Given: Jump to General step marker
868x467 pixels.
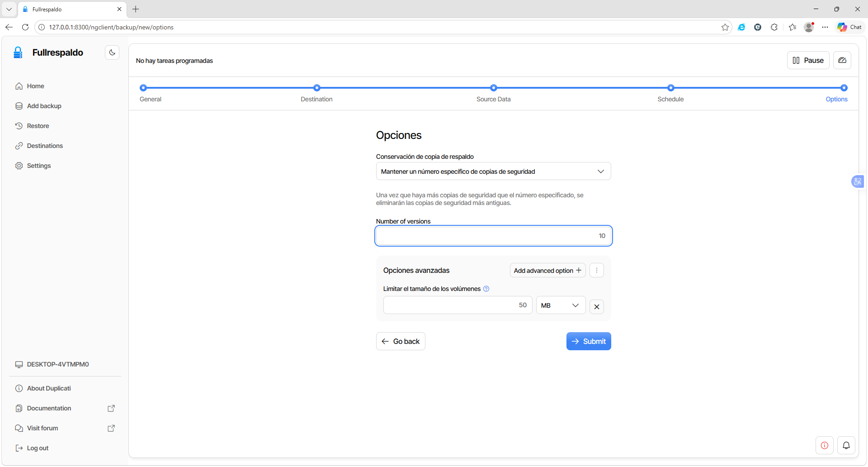Looking at the screenshot, I should [x=143, y=88].
